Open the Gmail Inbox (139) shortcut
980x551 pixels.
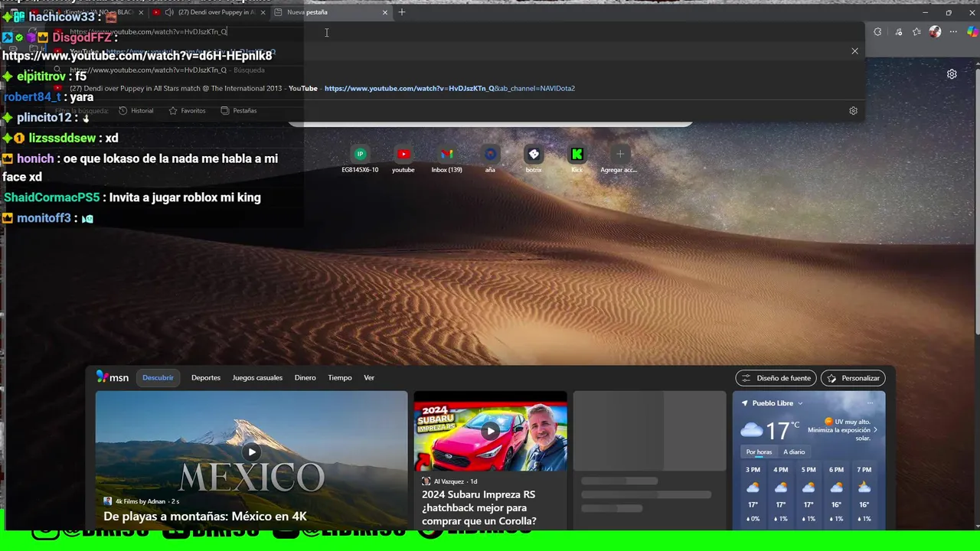tap(446, 159)
